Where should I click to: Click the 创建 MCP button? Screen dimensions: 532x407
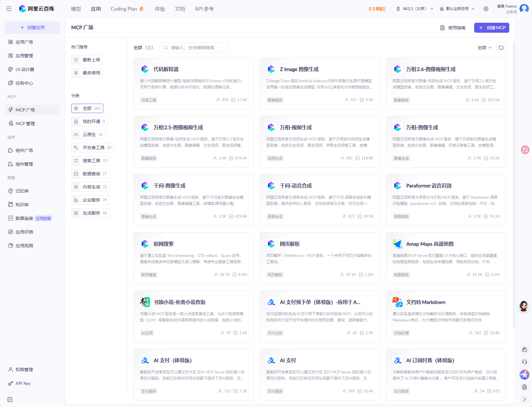(492, 28)
